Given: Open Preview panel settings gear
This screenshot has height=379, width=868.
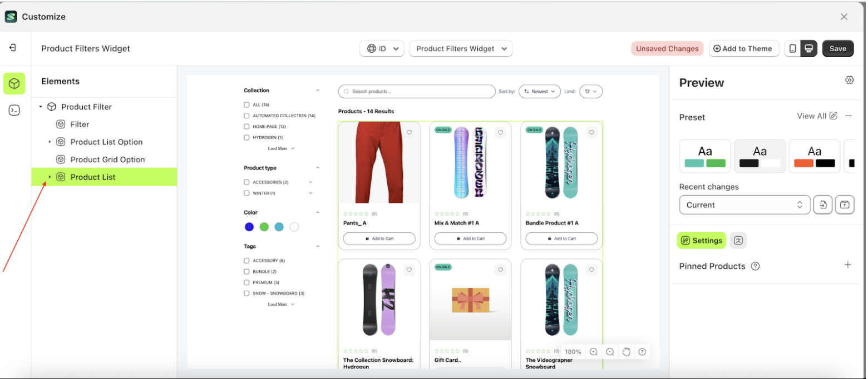Looking at the screenshot, I should [x=849, y=80].
